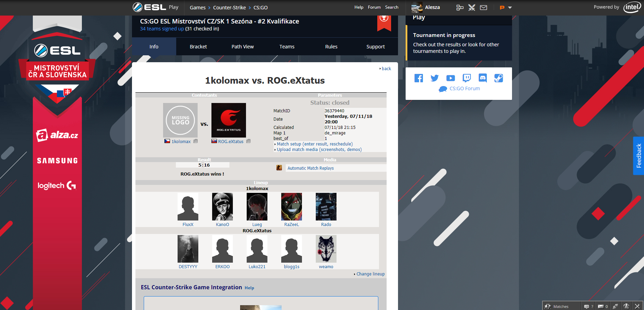Click the card icon beside 1kolomax
Screen dimensions: 644x310
[196, 141]
